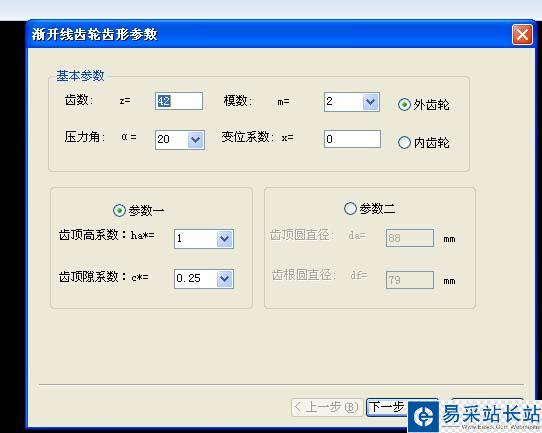Click the 齿顶隙系数 label text
This screenshot has height=433, width=542.
pyautogui.click(x=89, y=276)
